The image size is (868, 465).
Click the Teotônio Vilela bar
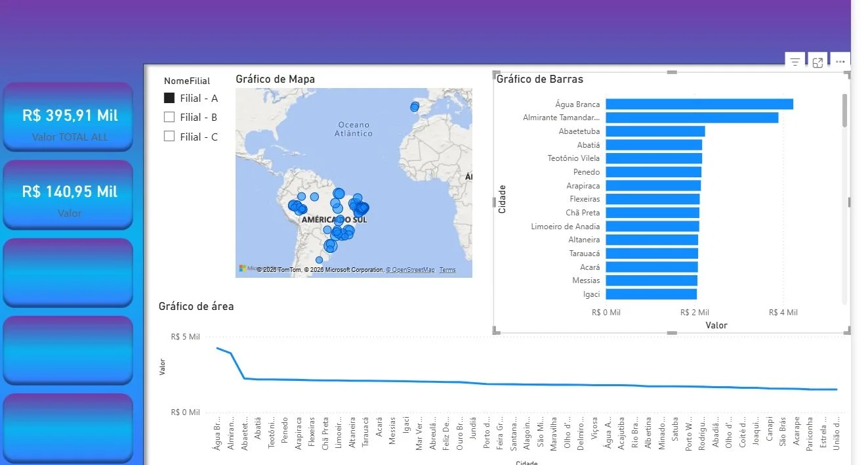pyautogui.click(x=653, y=158)
